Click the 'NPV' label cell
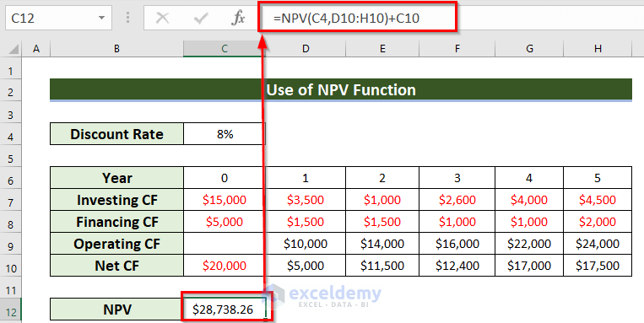 (117, 310)
